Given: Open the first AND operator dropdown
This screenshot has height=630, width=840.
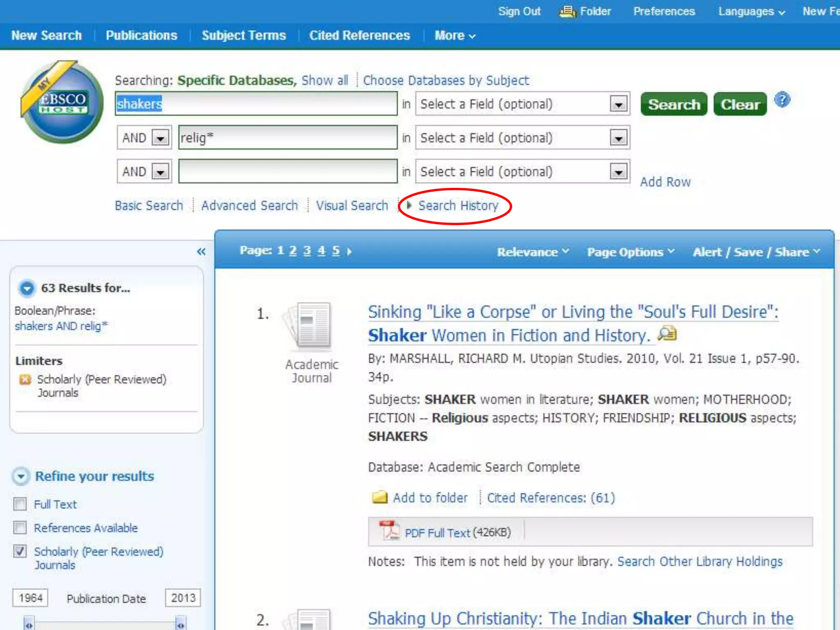Looking at the screenshot, I should pyautogui.click(x=160, y=138).
